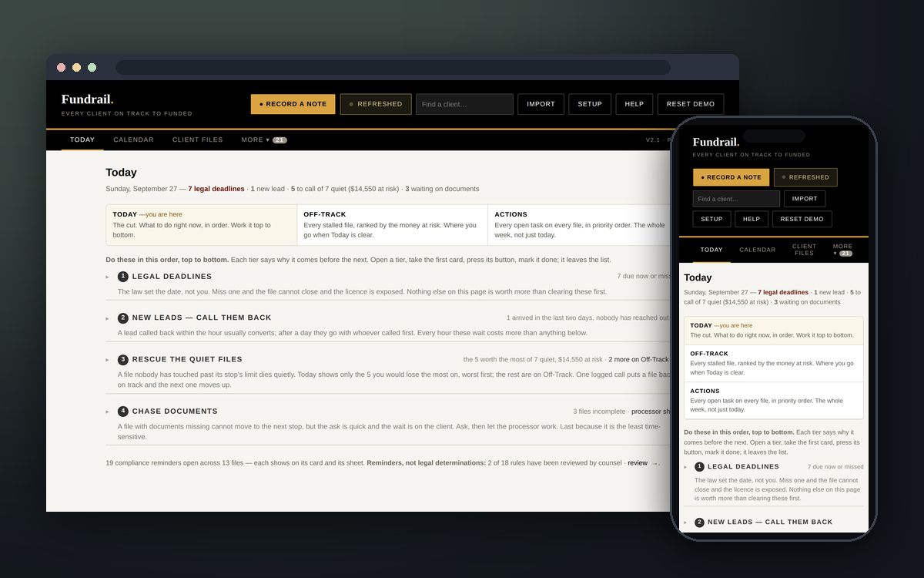Select the Today tab in the desktop window
The width and height of the screenshot is (924, 578).
click(82, 139)
